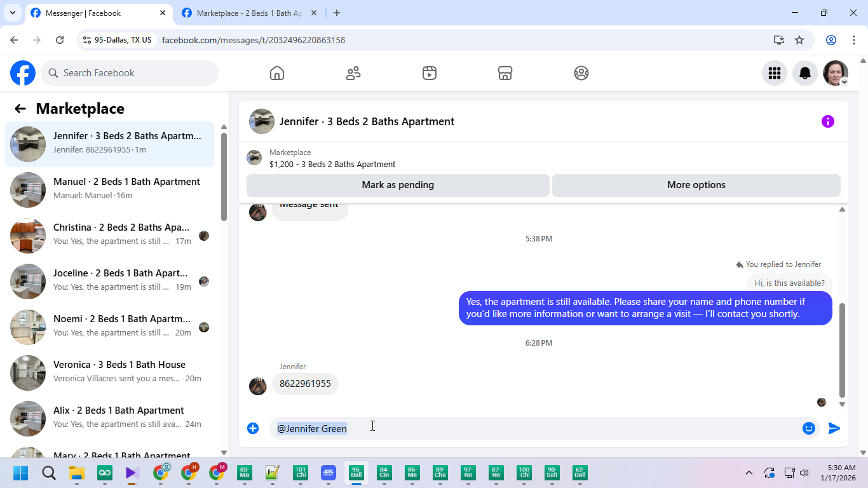The height and width of the screenshot is (488, 868).
Task: Open the Facebook menu grid icon
Action: tap(774, 73)
